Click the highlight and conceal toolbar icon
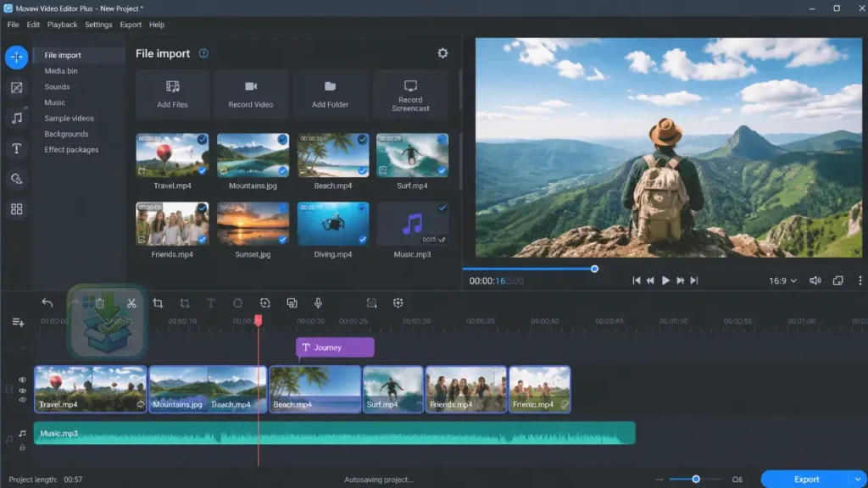The image size is (868, 488). click(x=371, y=303)
